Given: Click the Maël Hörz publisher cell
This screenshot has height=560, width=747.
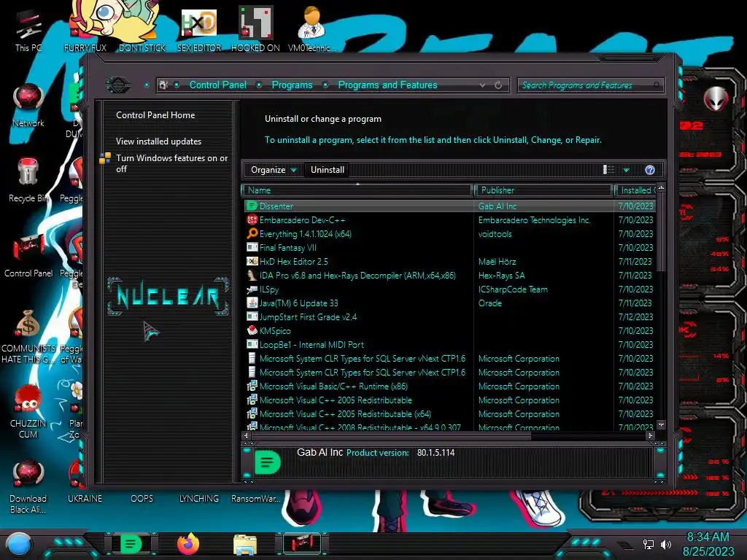Looking at the screenshot, I should (x=497, y=262).
